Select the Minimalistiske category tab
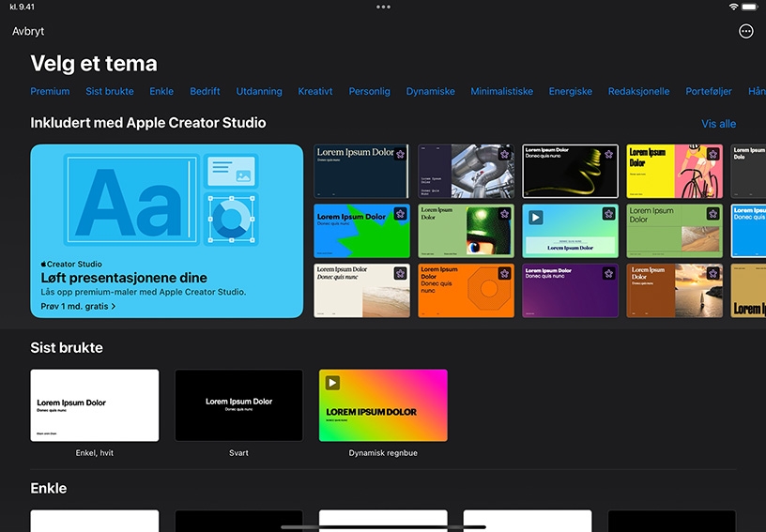The width and height of the screenshot is (766, 532). click(x=501, y=91)
